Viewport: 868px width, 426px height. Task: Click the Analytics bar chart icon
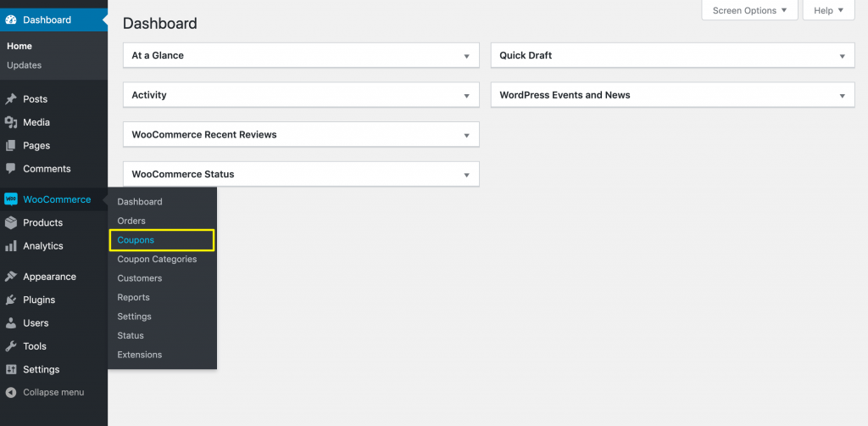[x=11, y=246]
